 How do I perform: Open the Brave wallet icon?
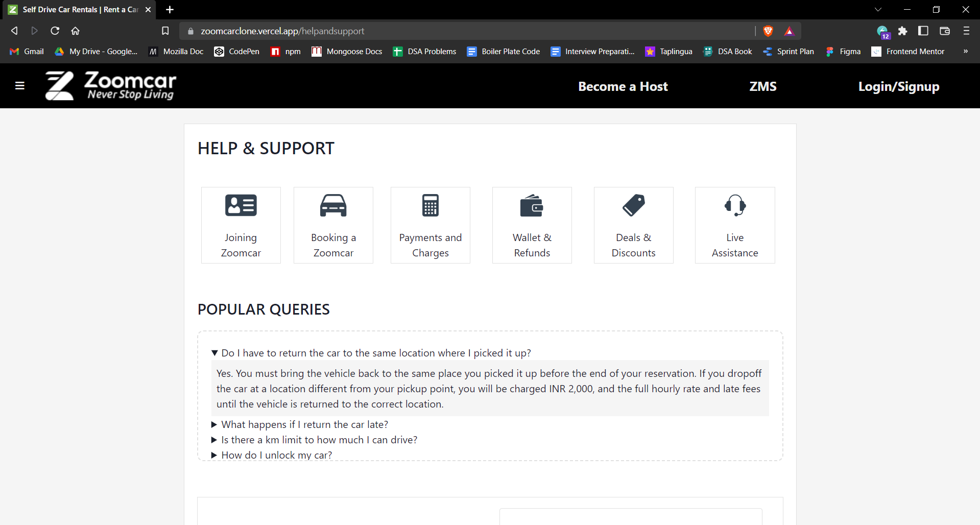pyautogui.click(x=944, y=31)
